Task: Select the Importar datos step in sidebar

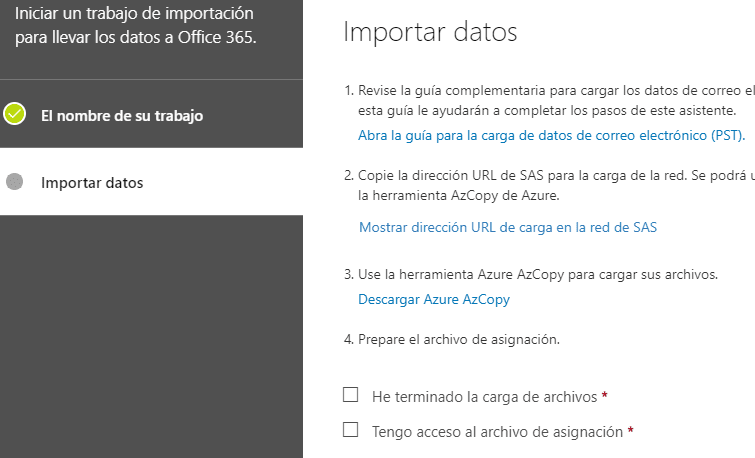Action: pos(92,183)
